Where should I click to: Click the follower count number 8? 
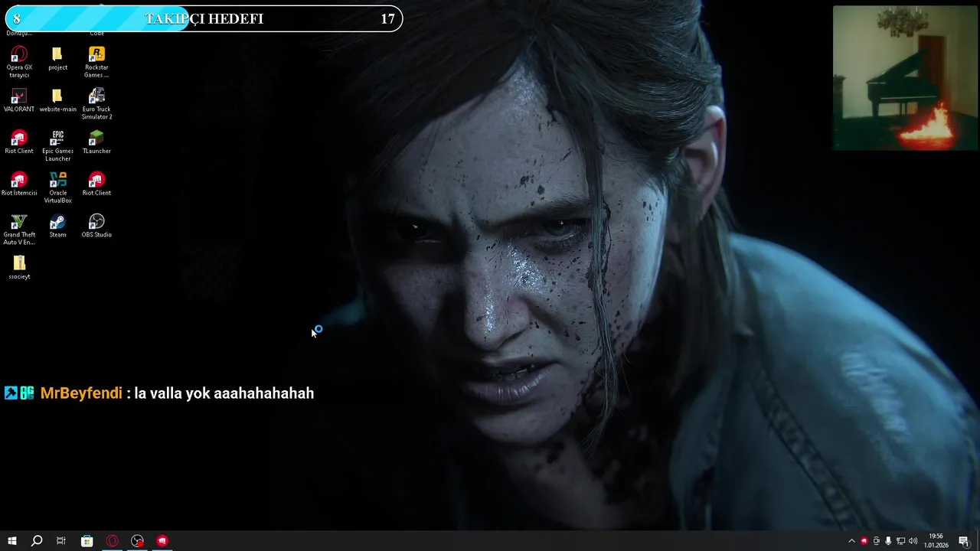(17, 19)
